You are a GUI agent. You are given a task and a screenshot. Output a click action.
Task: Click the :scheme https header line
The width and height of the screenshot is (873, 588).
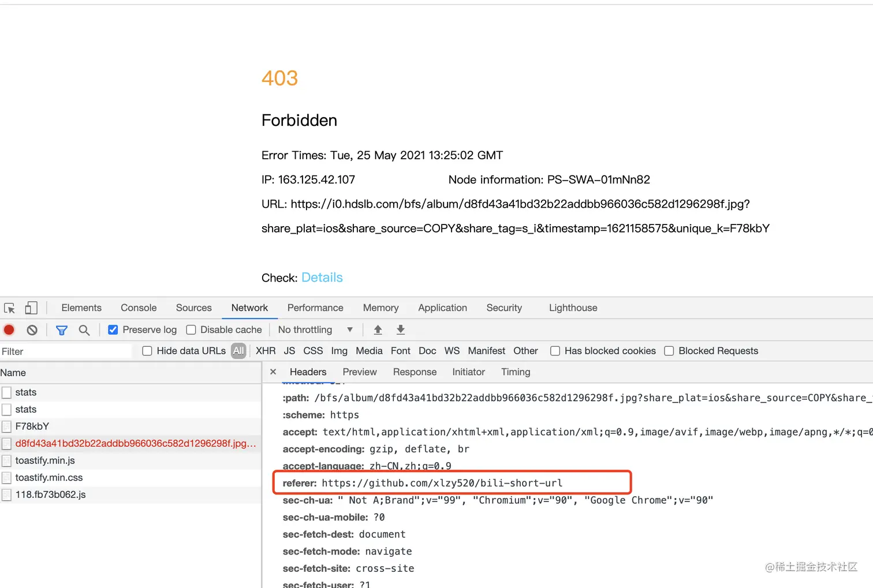[320, 415]
